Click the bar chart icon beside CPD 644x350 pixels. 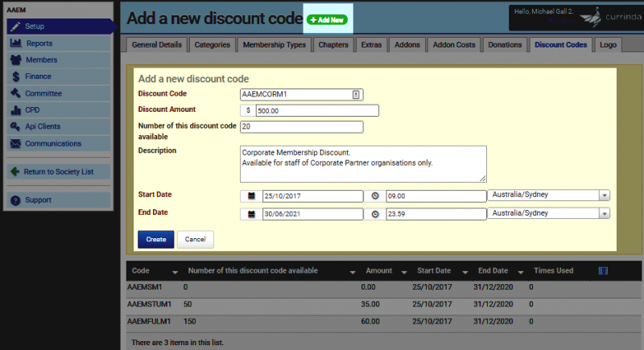coord(15,110)
